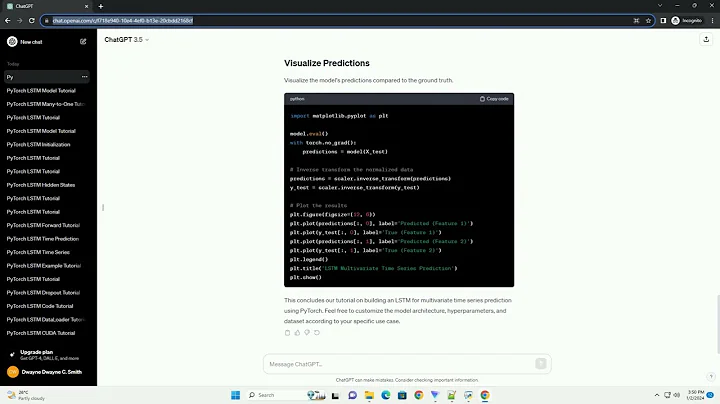Close the ChatGPT browser tab
720x404 pixels.
point(86,6)
